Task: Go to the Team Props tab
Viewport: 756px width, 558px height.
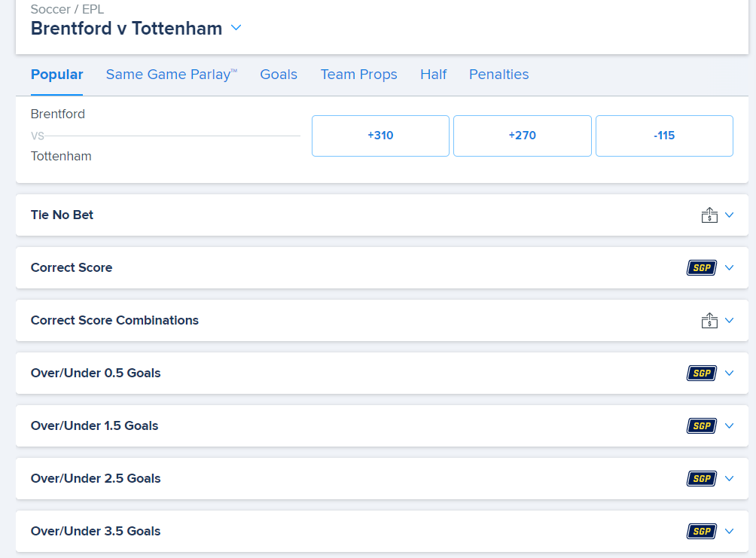Action: (358, 75)
